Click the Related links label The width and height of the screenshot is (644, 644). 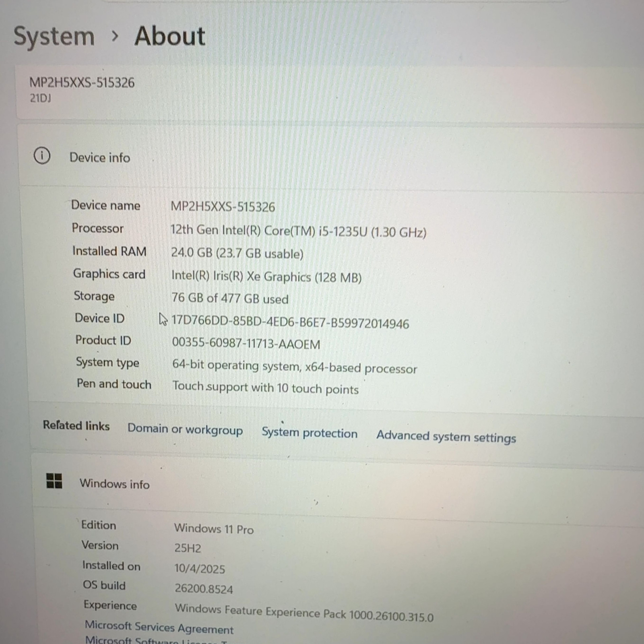tap(76, 425)
